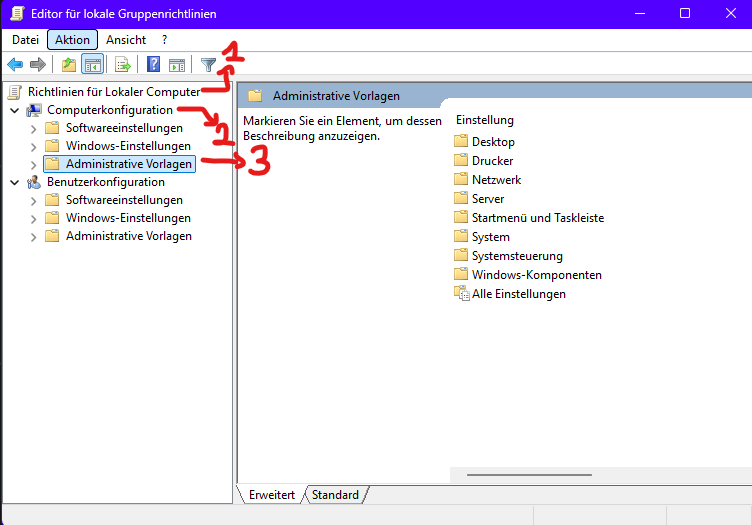Select the Erweitert tab
Screen dimensions: 752x525
click(x=270, y=495)
